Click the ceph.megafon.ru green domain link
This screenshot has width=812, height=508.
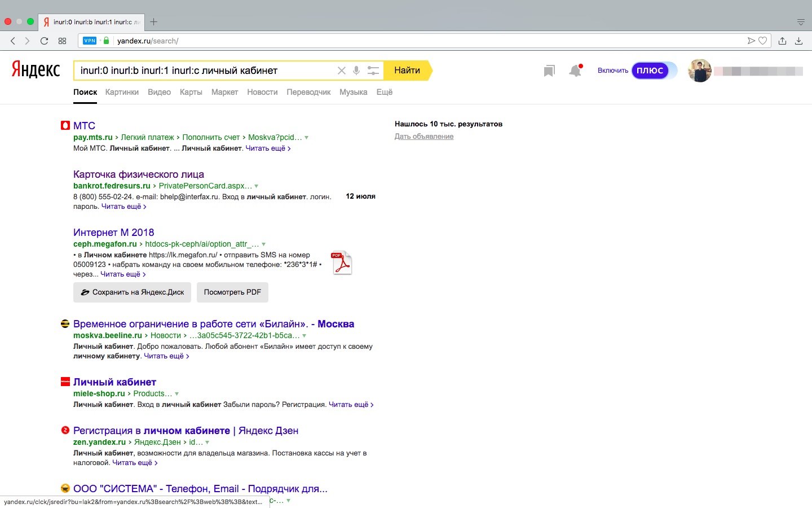coord(105,244)
